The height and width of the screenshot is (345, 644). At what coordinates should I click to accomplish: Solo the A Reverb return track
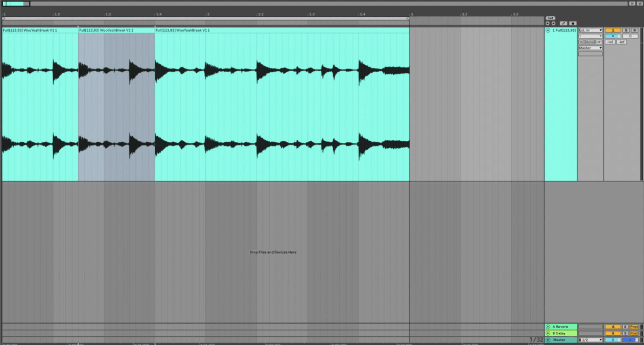click(625, 327)
